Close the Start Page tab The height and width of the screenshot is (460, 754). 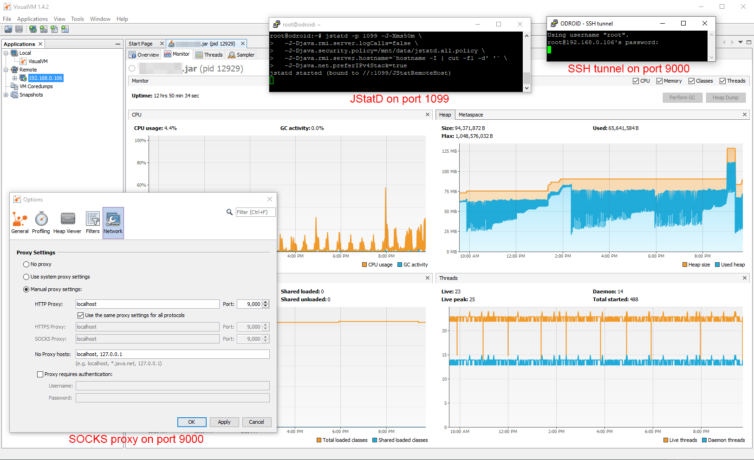[x=162, y=44]
